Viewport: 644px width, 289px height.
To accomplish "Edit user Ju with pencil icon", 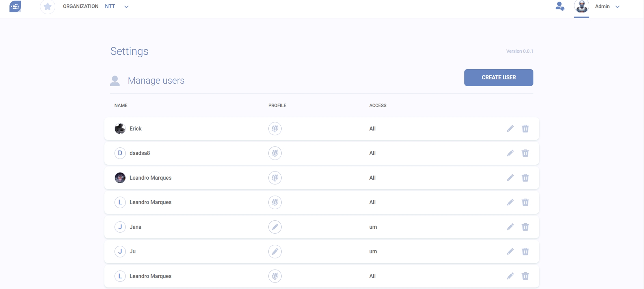I will coord(510,252).
